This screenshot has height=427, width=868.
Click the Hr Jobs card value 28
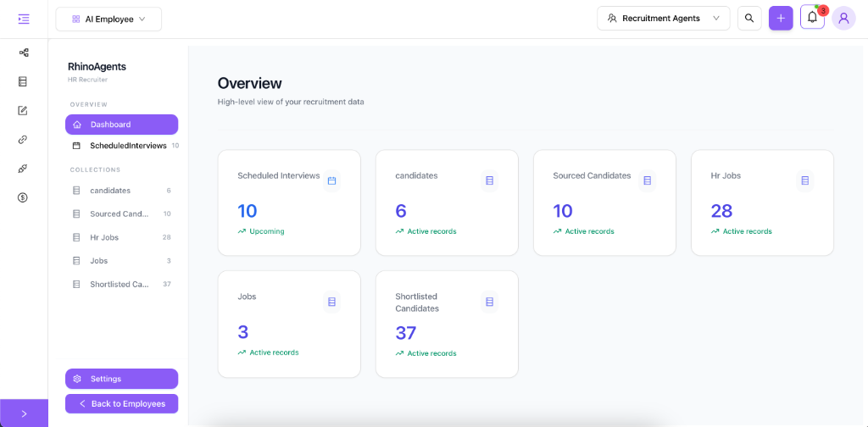click(722, 211)
